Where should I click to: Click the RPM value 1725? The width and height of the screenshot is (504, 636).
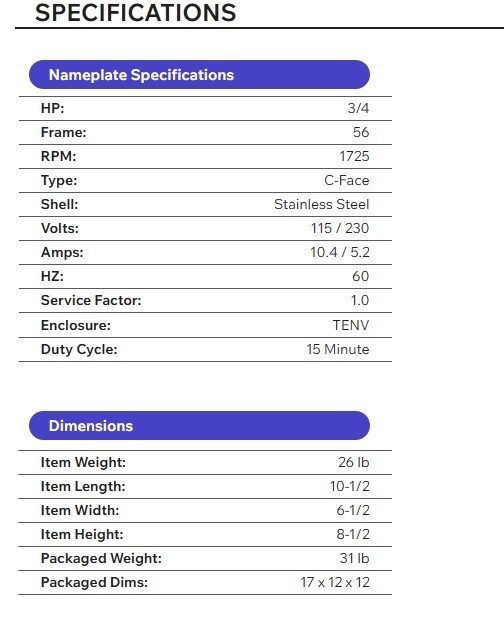pyautogui.click(x=354, y=156)
